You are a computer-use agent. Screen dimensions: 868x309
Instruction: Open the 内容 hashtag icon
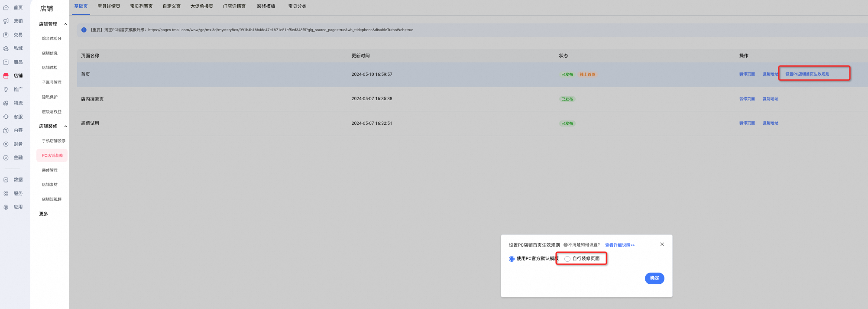click(x=6, y=130)
